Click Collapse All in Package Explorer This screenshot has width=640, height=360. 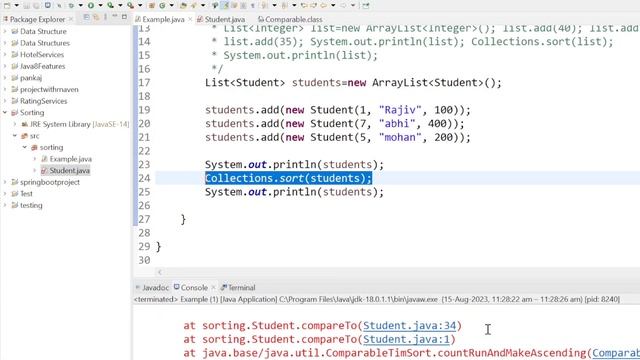[87, 17]
